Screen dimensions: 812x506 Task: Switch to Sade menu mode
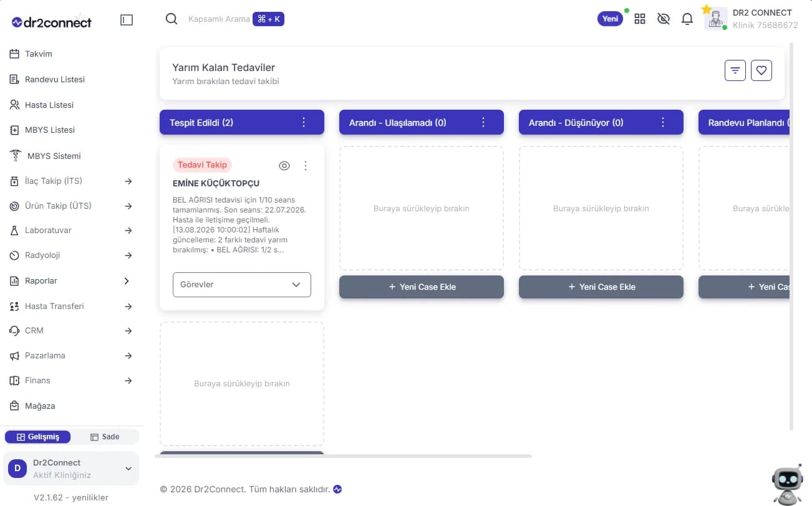[105, 437]
